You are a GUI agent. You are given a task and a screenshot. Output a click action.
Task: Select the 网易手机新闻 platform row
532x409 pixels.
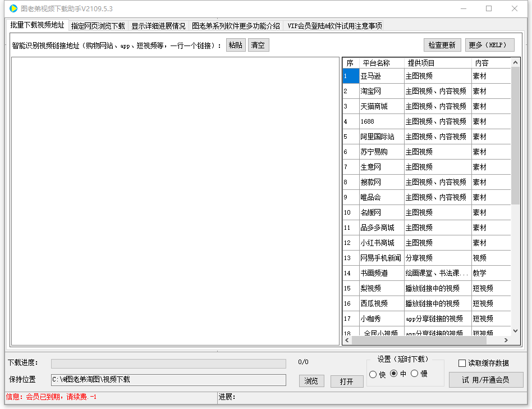click(426, 258)
